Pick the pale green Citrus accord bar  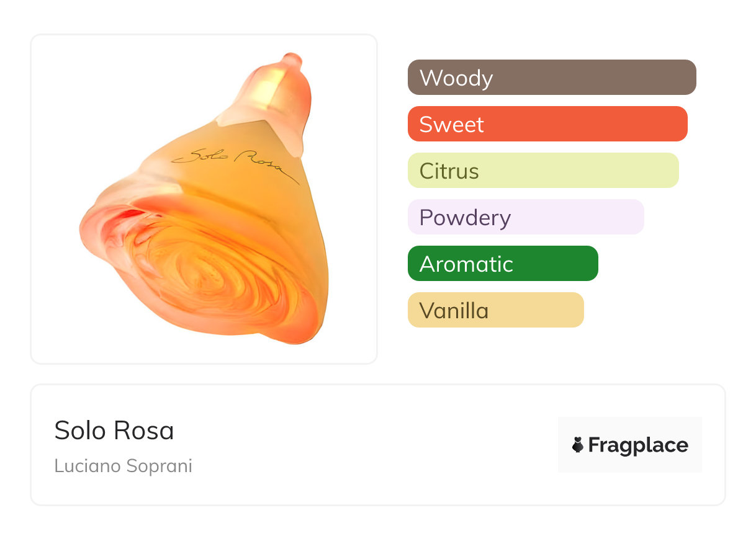(542, 171)
